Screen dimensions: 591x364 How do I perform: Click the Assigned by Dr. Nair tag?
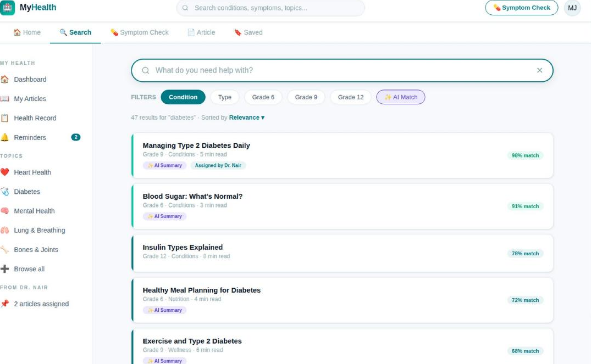(x=218, y=165)
